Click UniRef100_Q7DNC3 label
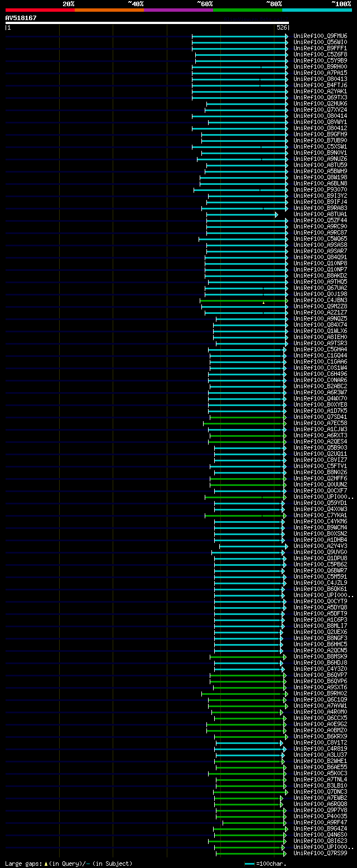 coord(320,792)
